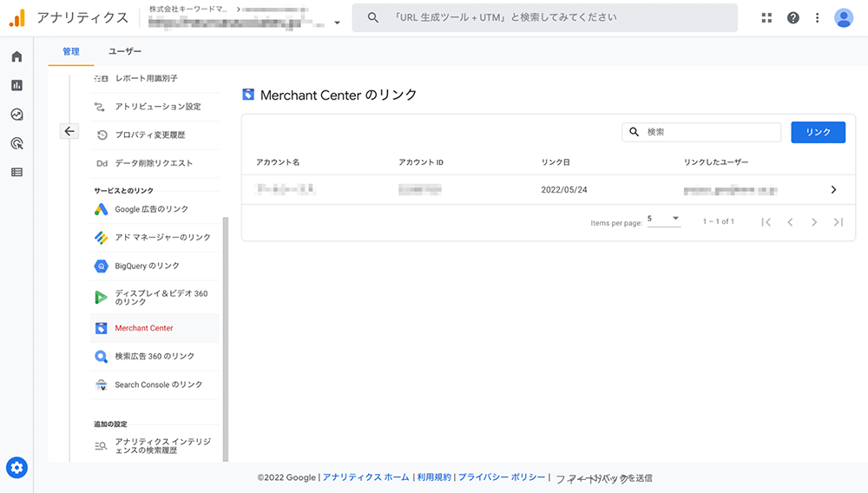This screenshot has height=493, width=868.
Task: Click フィードバックを送信 in footer
Action: pyautogui.click(x=604, y=478)
